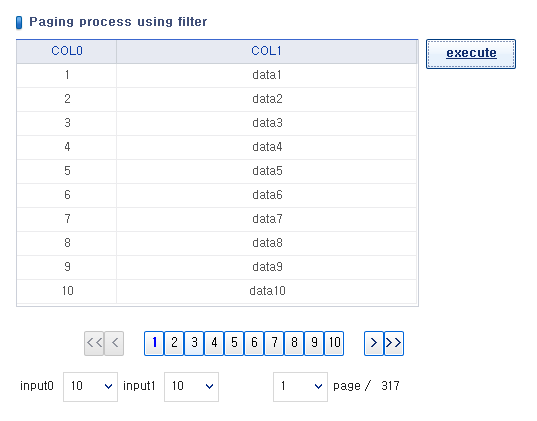Click the current page 1 button
The image size is (537, 421).
tap(154, 343)
